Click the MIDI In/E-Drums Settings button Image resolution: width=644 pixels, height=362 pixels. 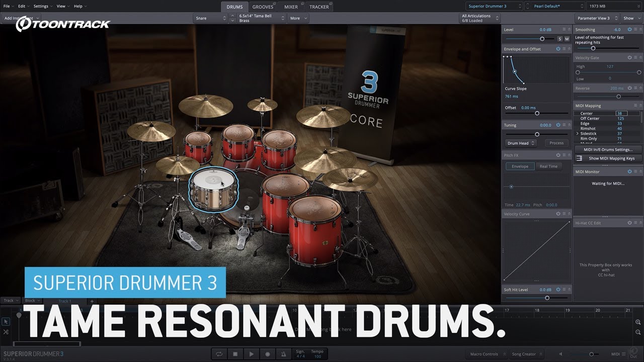608,149
